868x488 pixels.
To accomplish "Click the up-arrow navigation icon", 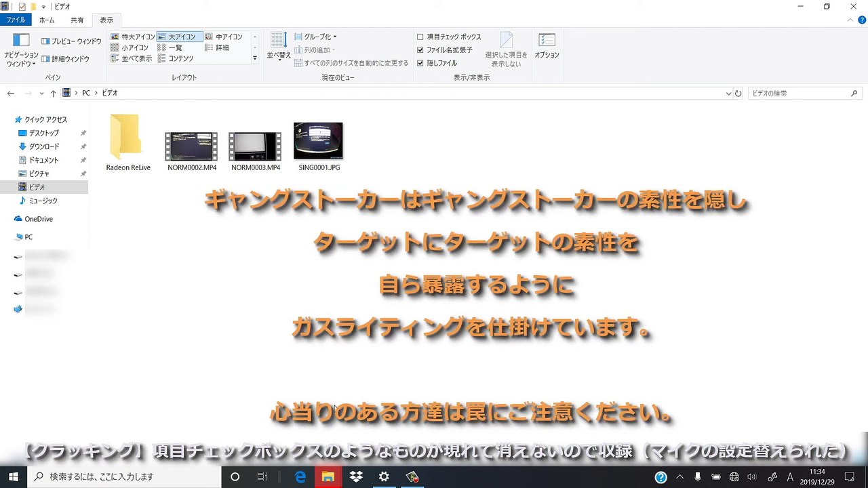I will point(53,93).
